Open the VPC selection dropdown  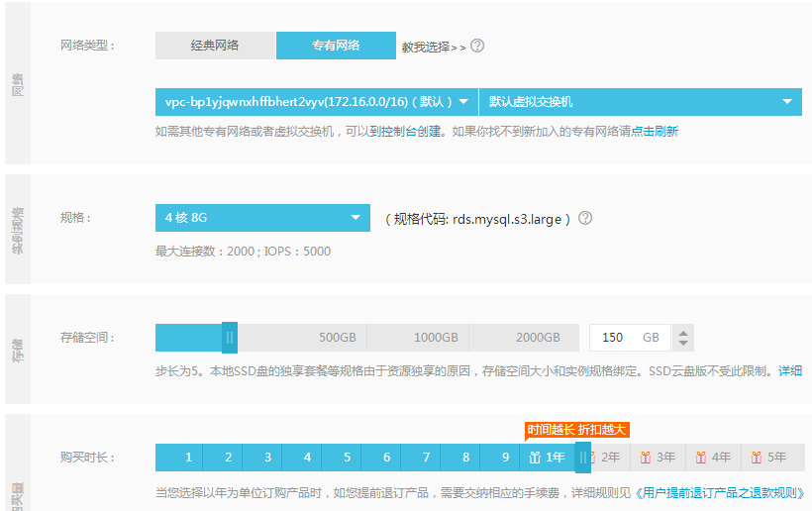[317, 102]
